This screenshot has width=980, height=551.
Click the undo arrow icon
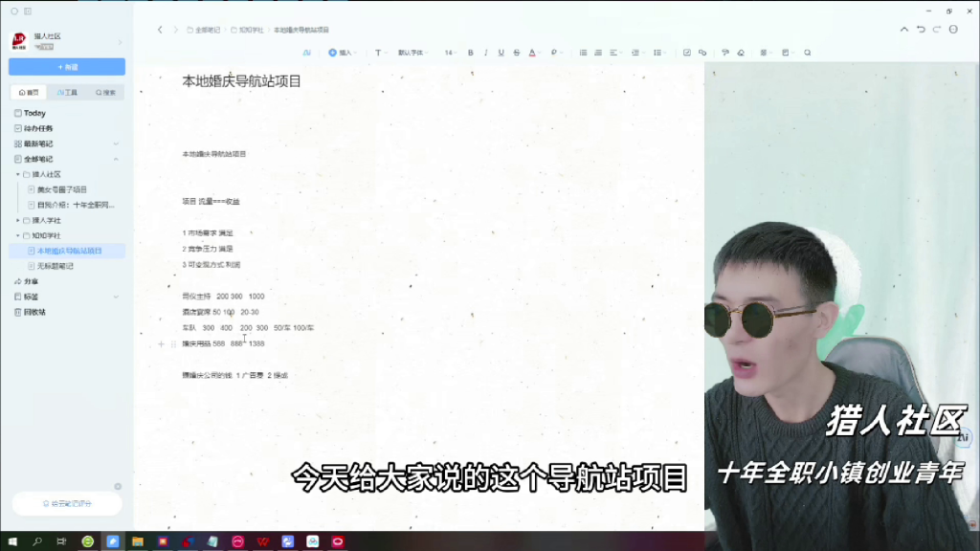921,30
